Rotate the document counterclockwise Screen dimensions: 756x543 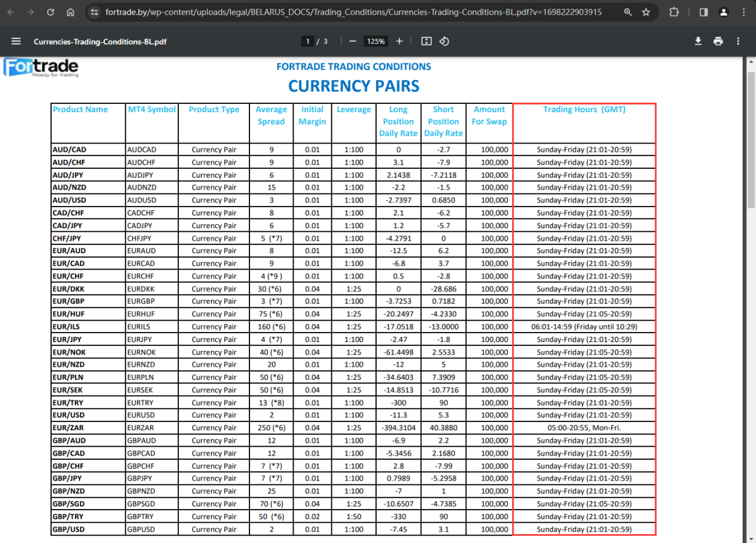[x=444, y=42]
